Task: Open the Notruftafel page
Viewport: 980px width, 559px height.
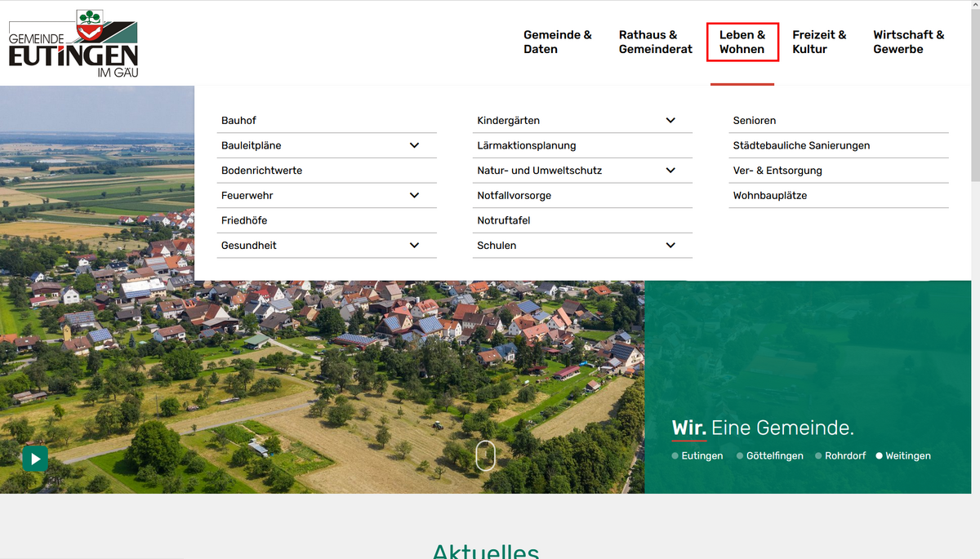Action: point(504,220)
